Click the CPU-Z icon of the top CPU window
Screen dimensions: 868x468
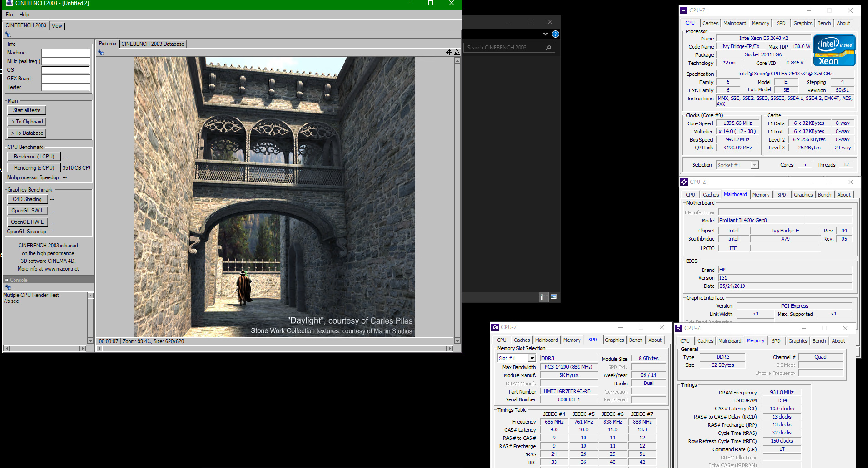(x=684, y=10)
